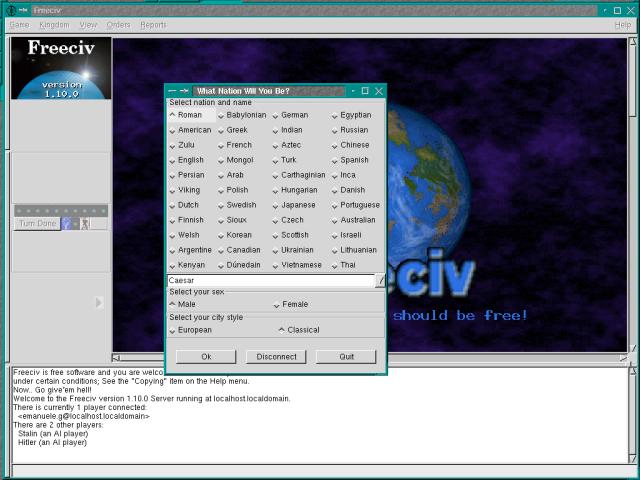Open the Help menu
The image size is (640, 480).
point(622,25)
